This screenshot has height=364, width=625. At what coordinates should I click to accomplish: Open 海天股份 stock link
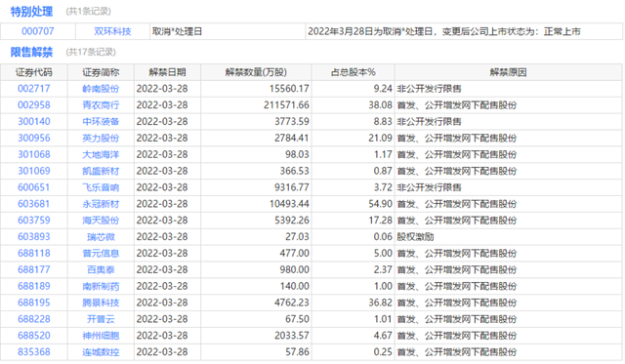point(101,221)
